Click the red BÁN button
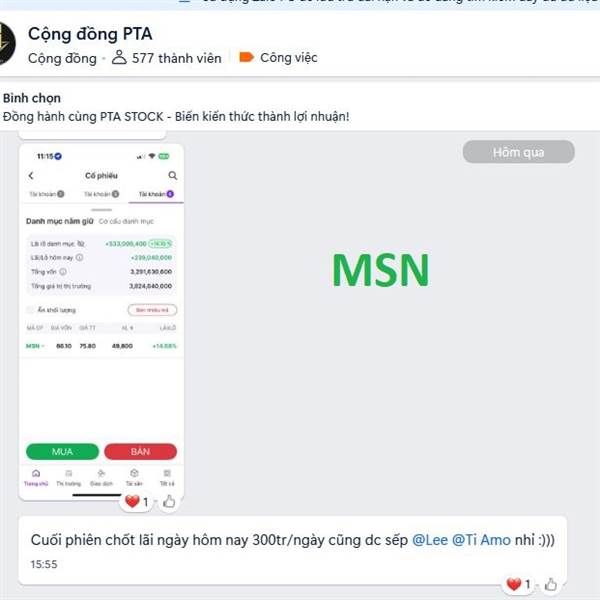 coord(140,452)
